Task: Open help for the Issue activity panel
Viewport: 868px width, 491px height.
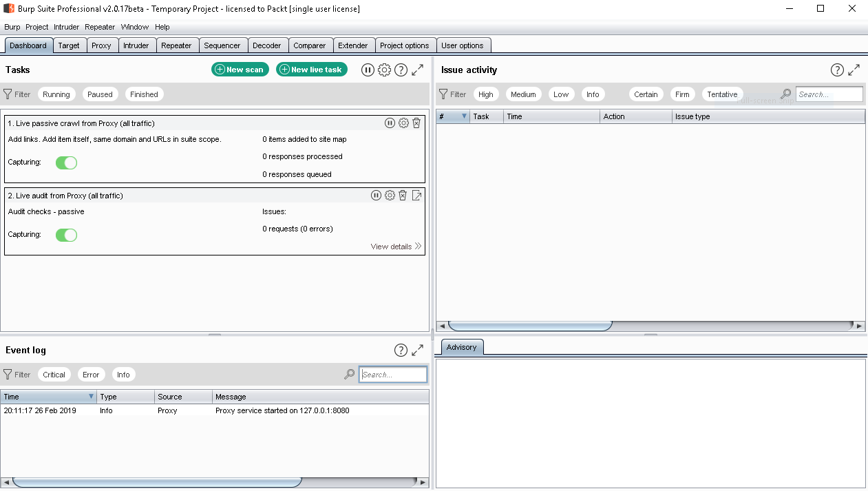Action: pos(837,70)
